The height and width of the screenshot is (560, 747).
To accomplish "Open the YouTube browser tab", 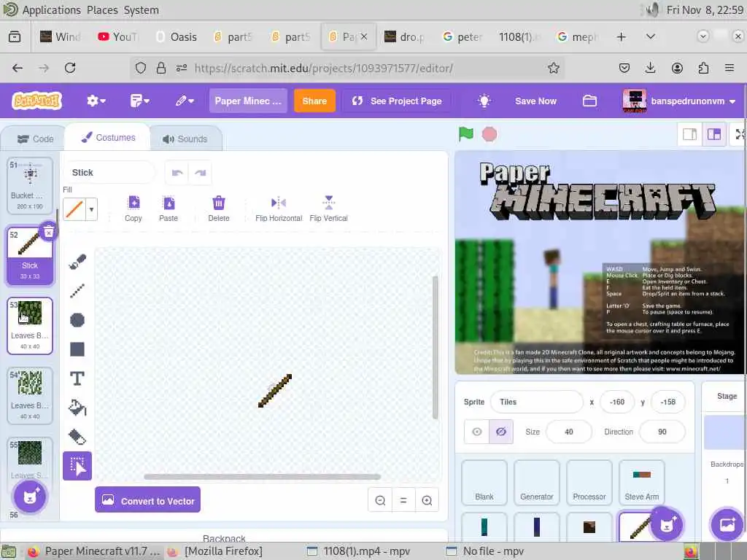I will (119, 36).
